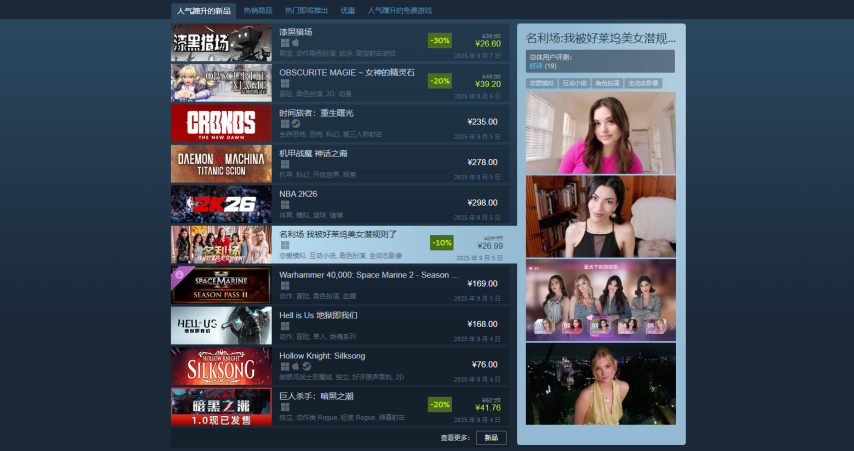The image size is (854, 451).
Task: Click the -30% discount badge for 漆黑猎场
Action: 440,40
